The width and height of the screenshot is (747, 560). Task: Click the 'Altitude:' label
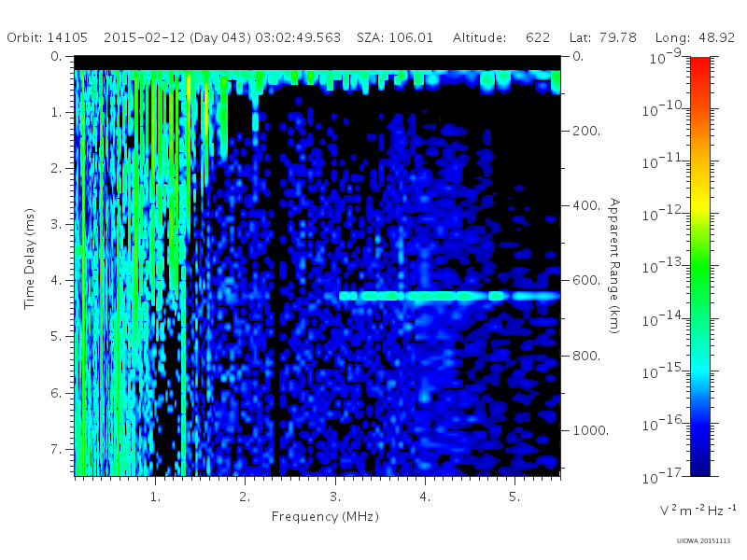pyautogui.click(x=479, y=37)
